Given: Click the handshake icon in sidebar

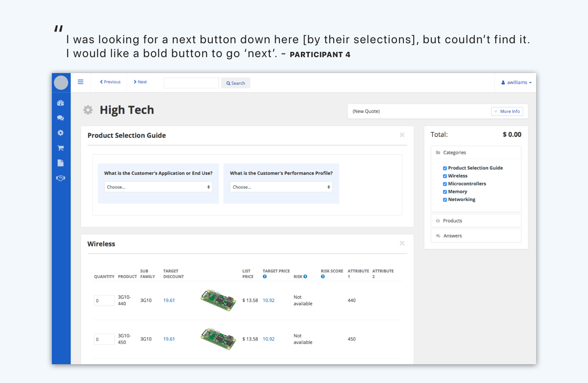Looking at the screenshot, I should (60, 178).
